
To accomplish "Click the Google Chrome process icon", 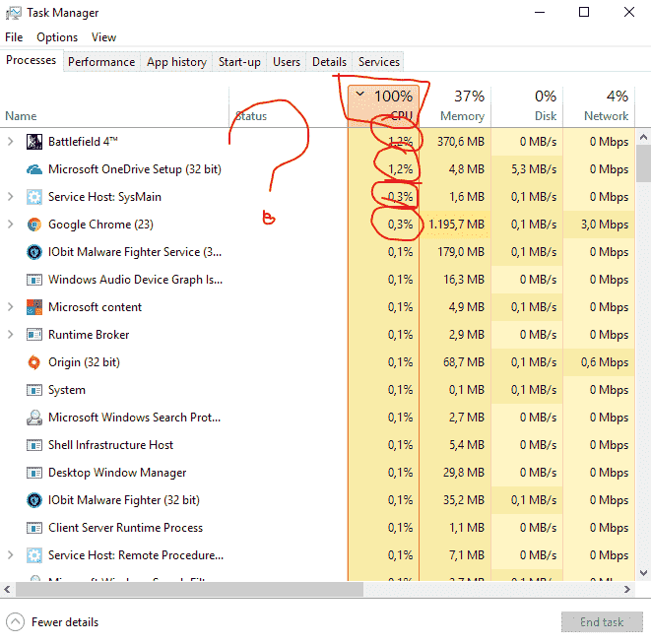I will pos(34,225).
